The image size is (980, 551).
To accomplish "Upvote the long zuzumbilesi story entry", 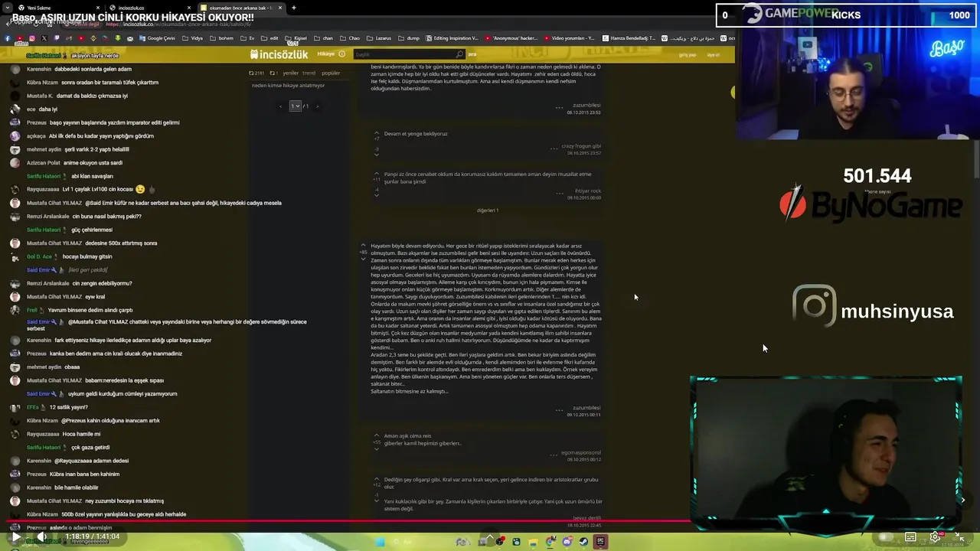I will [364, 245].
